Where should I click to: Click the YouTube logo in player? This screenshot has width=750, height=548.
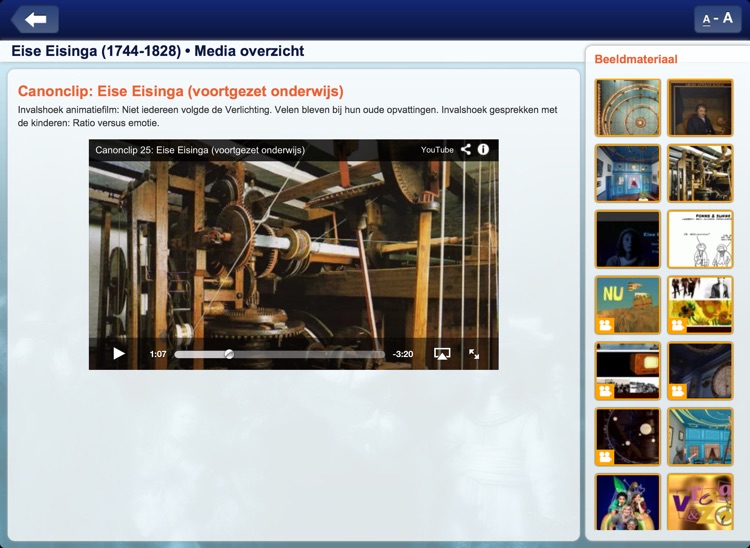click(437, 150)
